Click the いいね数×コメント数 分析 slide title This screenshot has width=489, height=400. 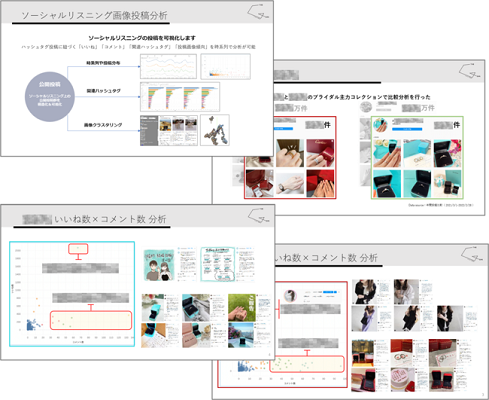tap(110, 219)
